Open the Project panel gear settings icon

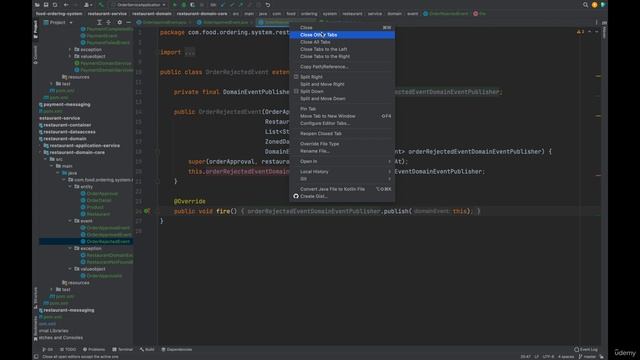pyautogui.click(x=120, y=22)
